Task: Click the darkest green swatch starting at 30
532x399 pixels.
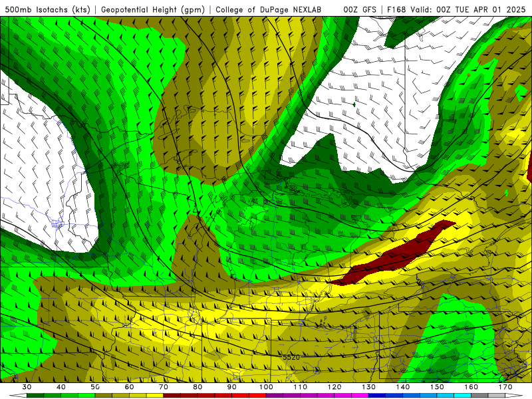Action: 35,396
